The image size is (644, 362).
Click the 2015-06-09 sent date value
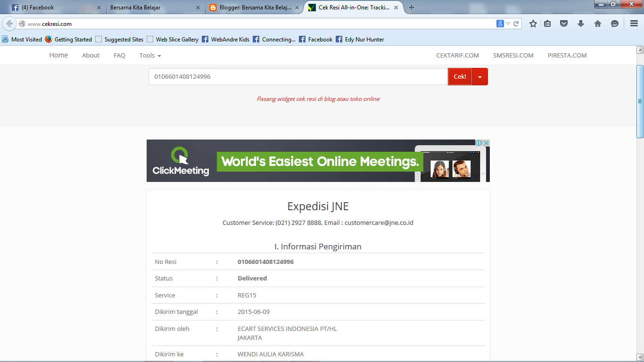click(x=254, y=312)
